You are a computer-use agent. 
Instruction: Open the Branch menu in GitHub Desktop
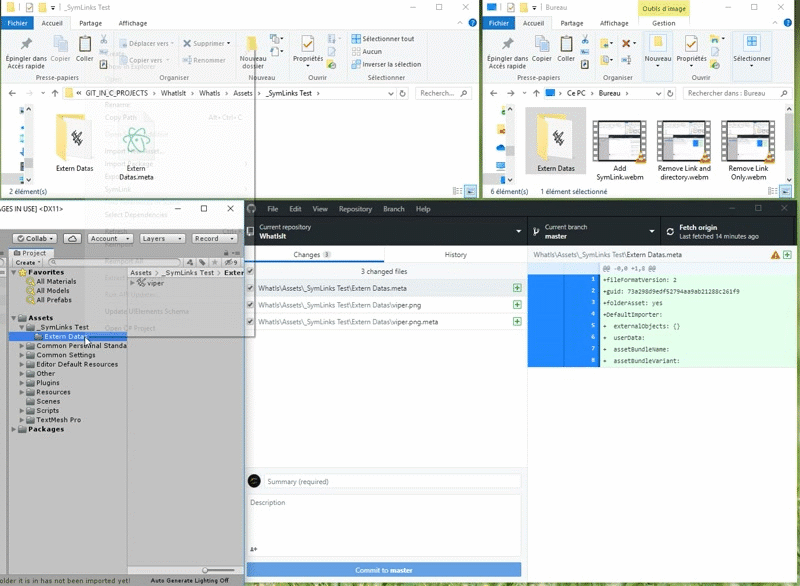point(393,209)
